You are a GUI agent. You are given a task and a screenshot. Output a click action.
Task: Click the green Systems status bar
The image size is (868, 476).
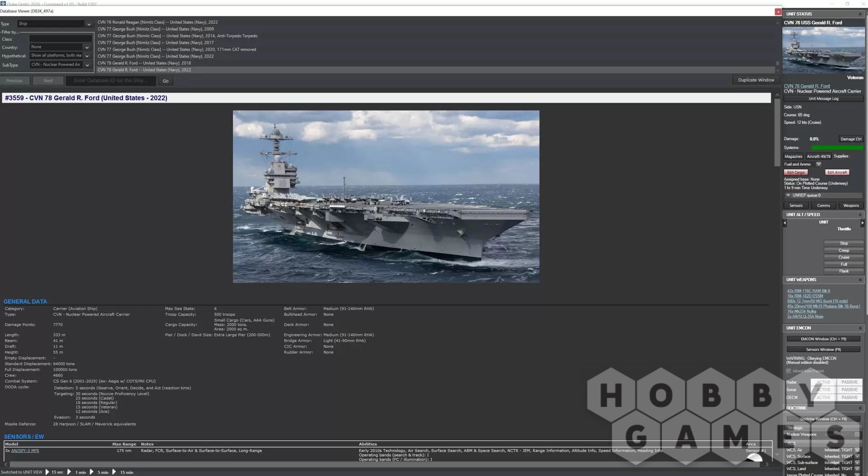coord(837,148)
